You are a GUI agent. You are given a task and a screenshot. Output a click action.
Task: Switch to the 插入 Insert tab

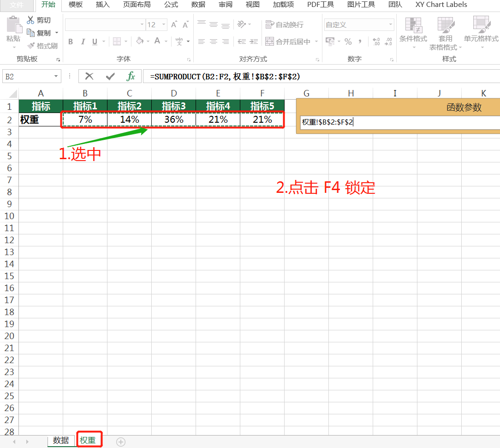[x=103, y=5]
